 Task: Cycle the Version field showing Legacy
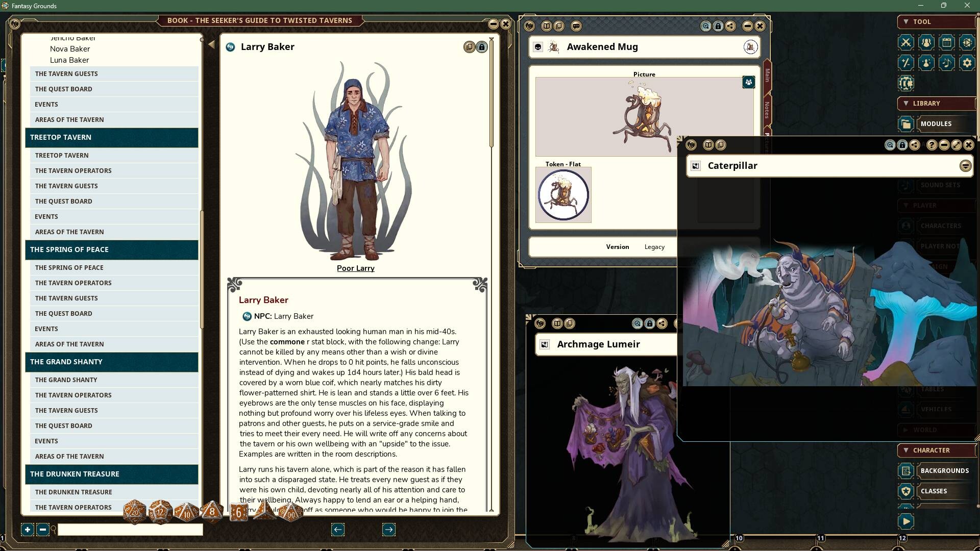[655, 247]
